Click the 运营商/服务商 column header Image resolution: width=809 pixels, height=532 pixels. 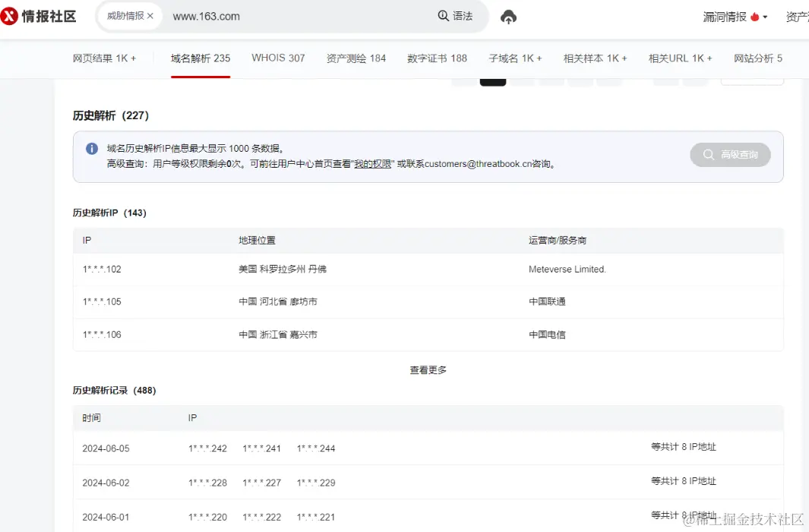tap(558, 241)
